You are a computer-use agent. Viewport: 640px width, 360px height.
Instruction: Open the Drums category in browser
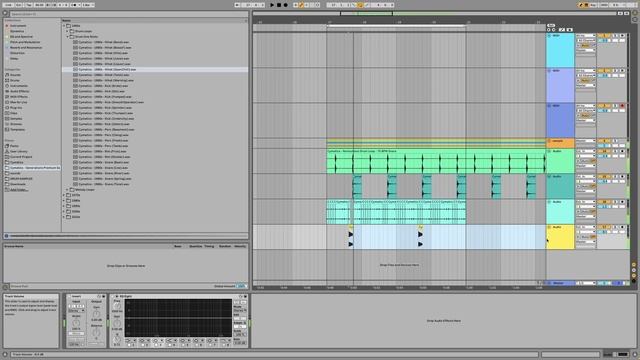coord(15,80)
